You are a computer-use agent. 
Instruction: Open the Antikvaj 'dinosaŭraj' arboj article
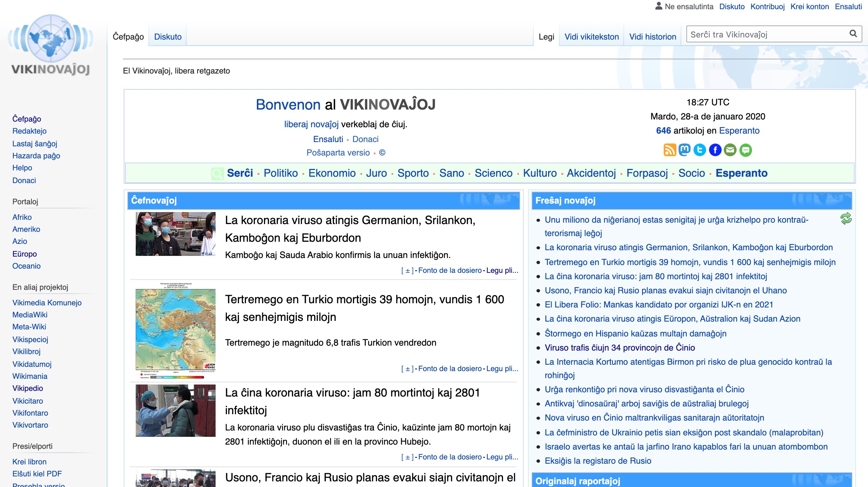(647, 404)
